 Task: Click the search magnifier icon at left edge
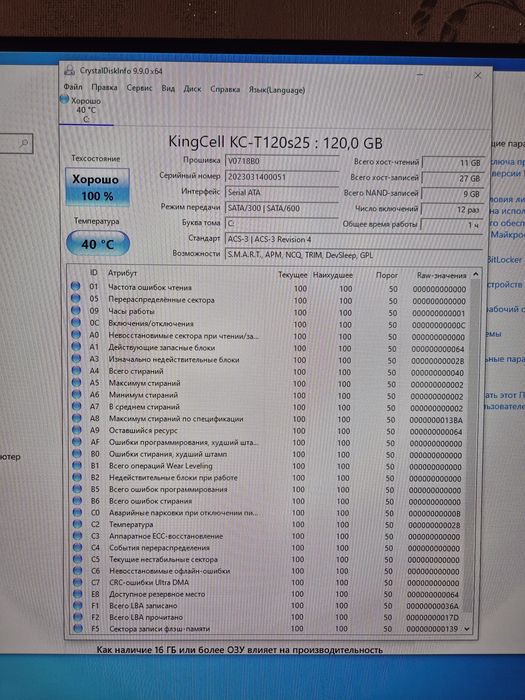pos(24,143)
